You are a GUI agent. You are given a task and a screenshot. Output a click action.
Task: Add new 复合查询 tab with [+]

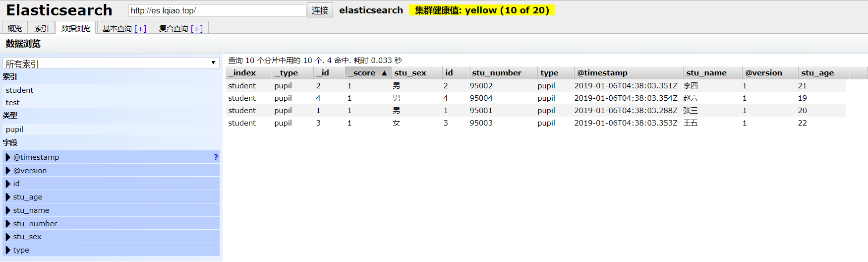[x=197, y=28]
